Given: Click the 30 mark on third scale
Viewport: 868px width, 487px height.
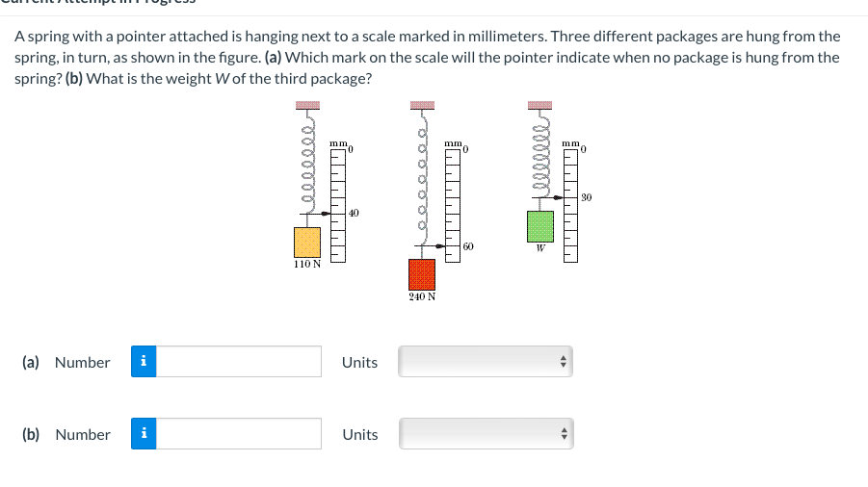Looking at the screenshot, I should [x=587, y=197].
